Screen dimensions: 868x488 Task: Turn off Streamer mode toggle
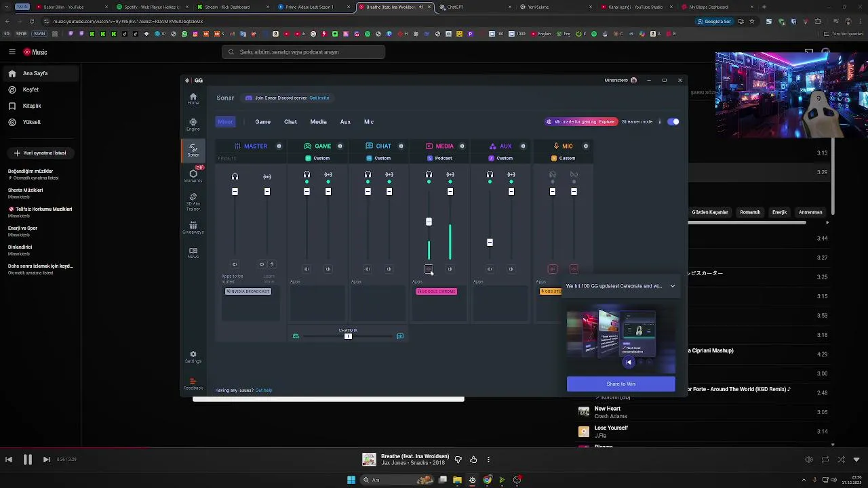(x=673, y=122)
